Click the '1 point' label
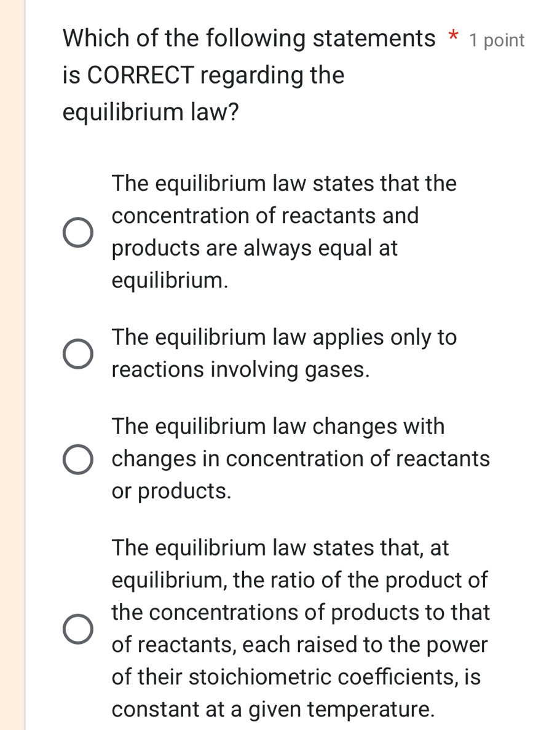560x730 pixels. pos(497,41)
